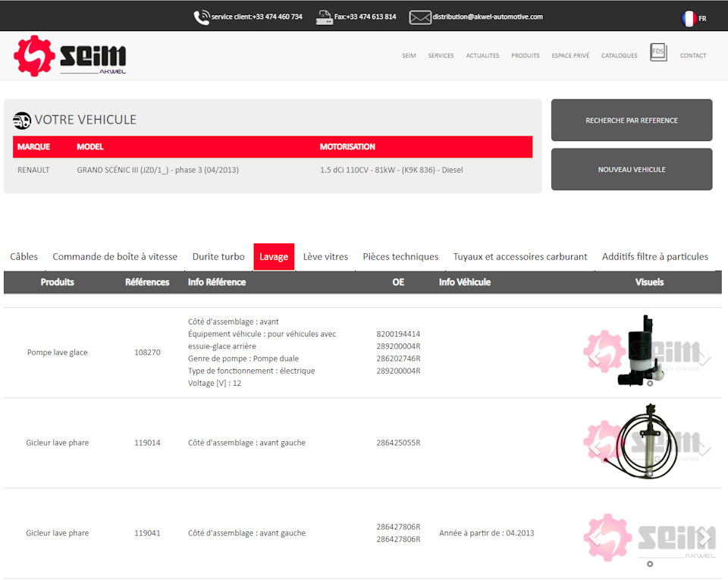Screen dimensions: 728x580
Task: Click reference number 119041
Action: 147,533
